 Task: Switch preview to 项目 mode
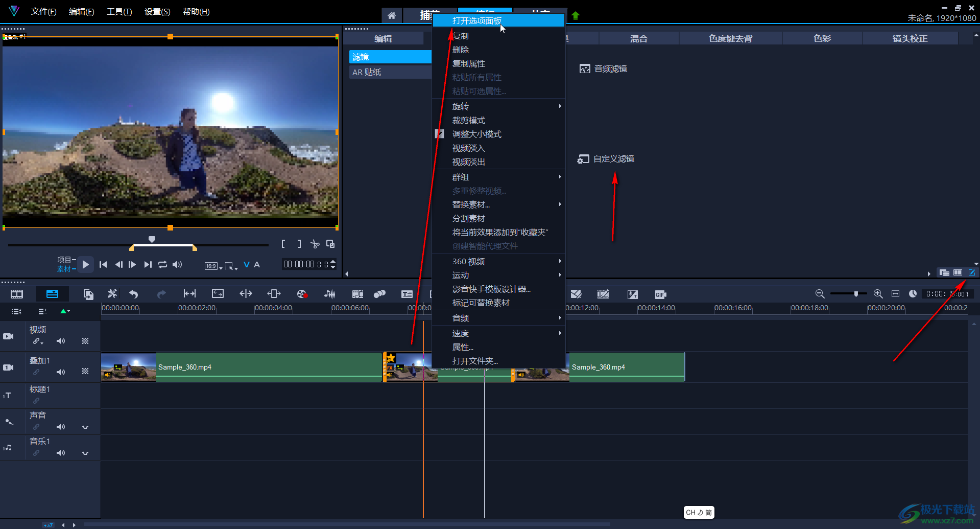click(x=64, y=260)
